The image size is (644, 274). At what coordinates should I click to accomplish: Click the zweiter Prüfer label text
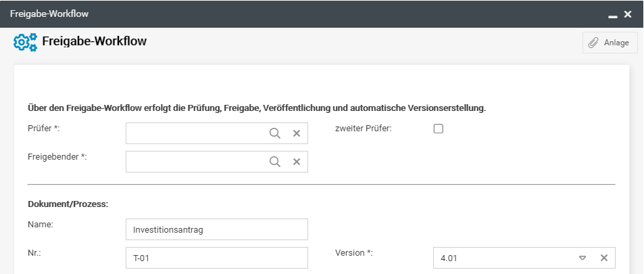pos(364,129)
